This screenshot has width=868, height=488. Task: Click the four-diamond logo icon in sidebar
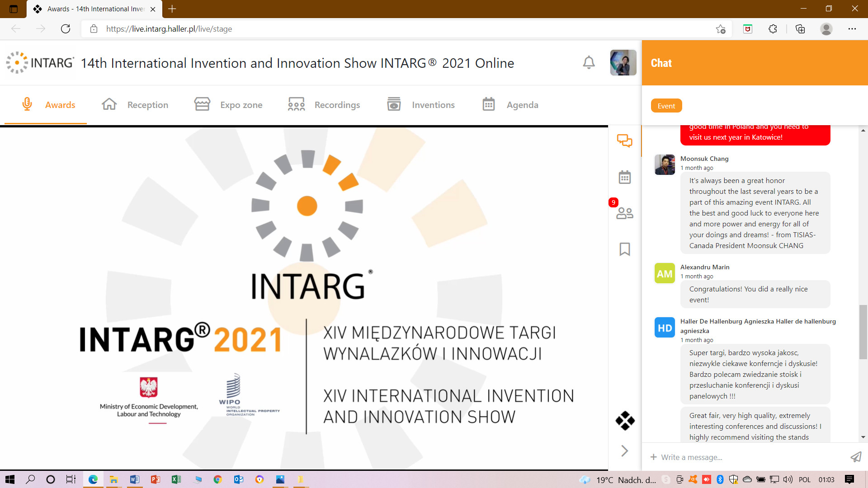(x=625, y=421)
